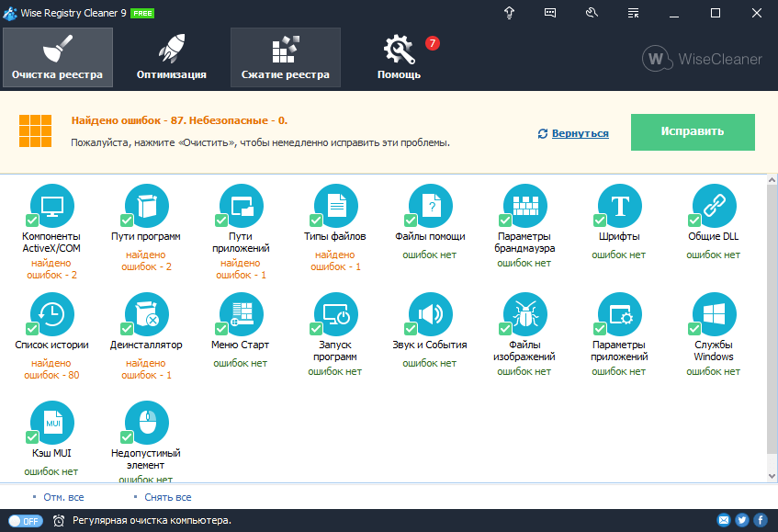Open the Оптимизация tab
Image resolution: width=778 pixels, height=532 pixels.
tap(172, 58)
